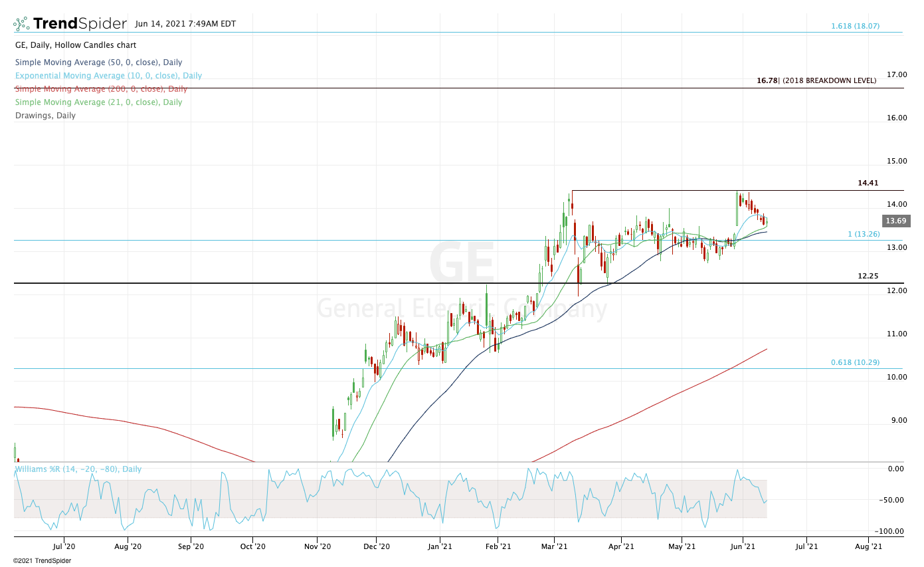The height and width of the screenshot is (567, 924).
Task: Click the 1.618 (18.07) Fibonacci label
Action: click(855, 26)
